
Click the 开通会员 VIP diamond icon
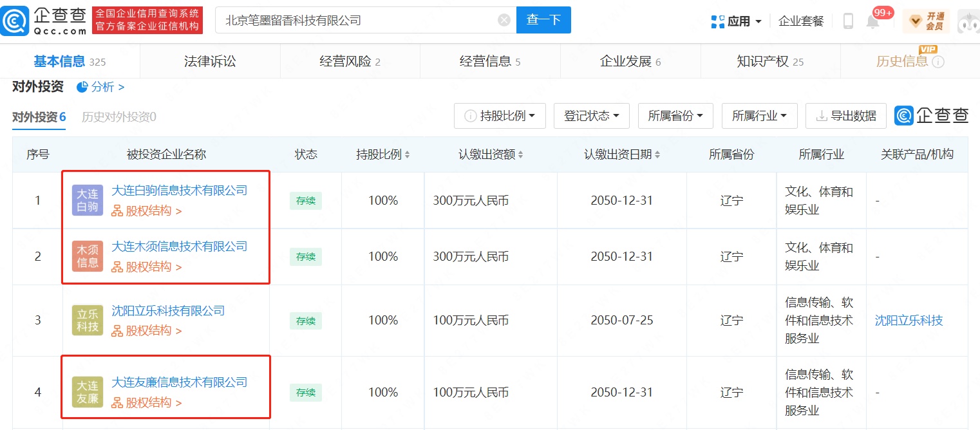pos(915,21)
